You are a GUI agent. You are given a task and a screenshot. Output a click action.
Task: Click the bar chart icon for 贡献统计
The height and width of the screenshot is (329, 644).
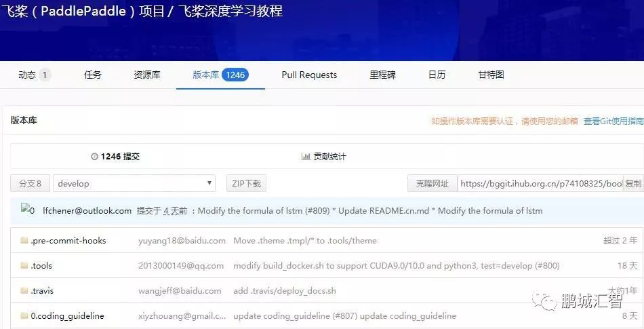[306, 157]
